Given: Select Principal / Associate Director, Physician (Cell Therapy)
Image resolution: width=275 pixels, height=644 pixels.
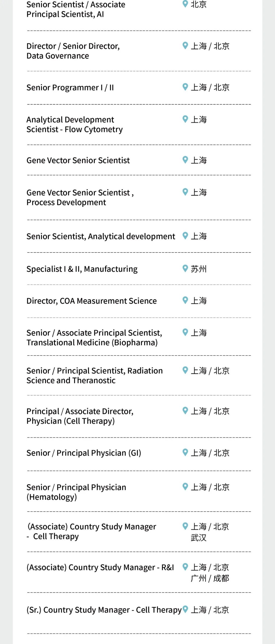Looking at the screenshot, I should 80,416.
